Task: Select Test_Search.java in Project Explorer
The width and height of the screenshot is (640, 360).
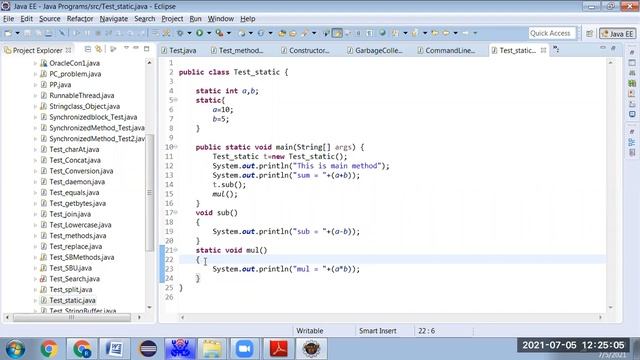Action: 74,279
